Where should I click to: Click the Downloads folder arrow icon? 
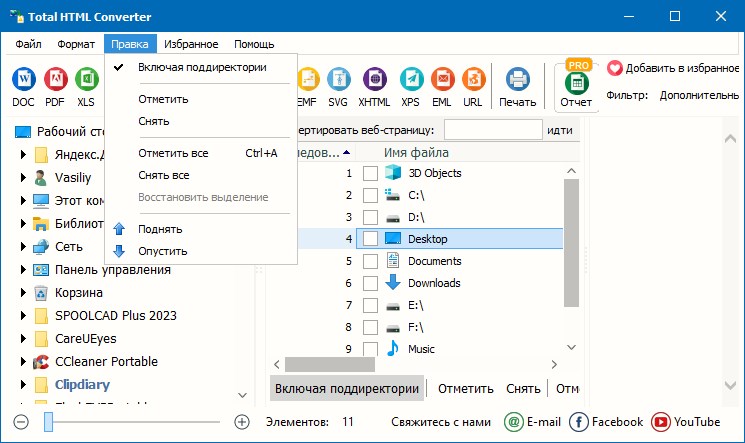pos(392,282)
